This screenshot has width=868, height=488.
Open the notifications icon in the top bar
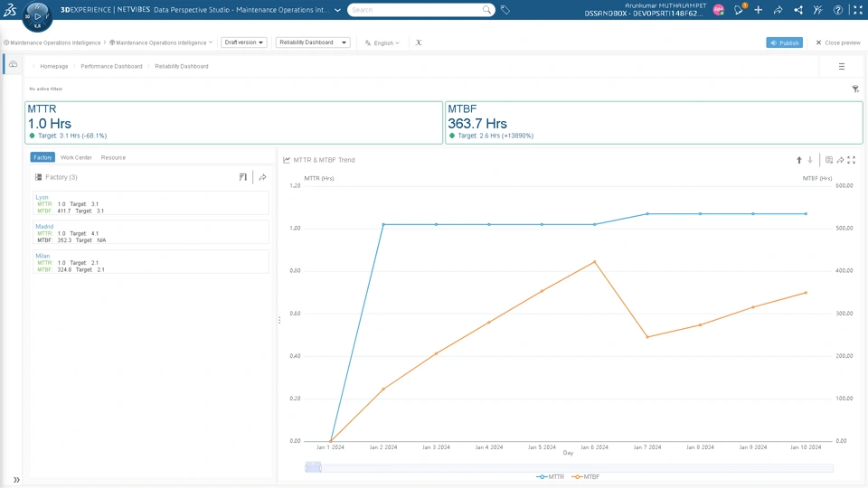(739, 10)
